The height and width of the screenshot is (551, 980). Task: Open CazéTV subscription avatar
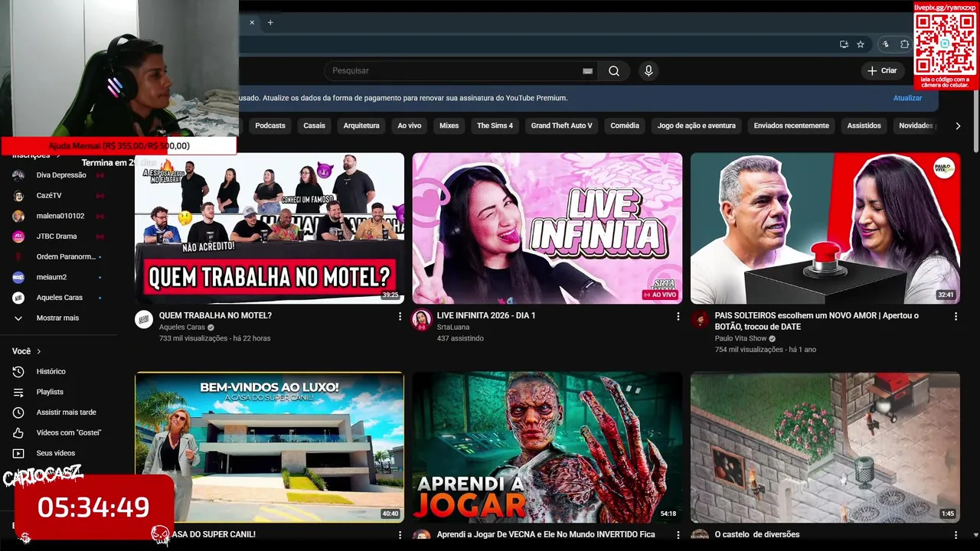18,196
